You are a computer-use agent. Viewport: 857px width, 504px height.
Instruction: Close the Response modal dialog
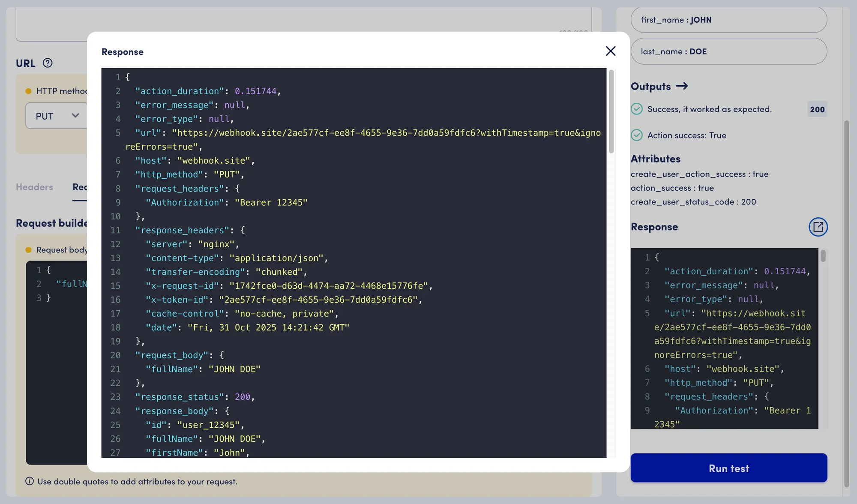pos(611,51)
